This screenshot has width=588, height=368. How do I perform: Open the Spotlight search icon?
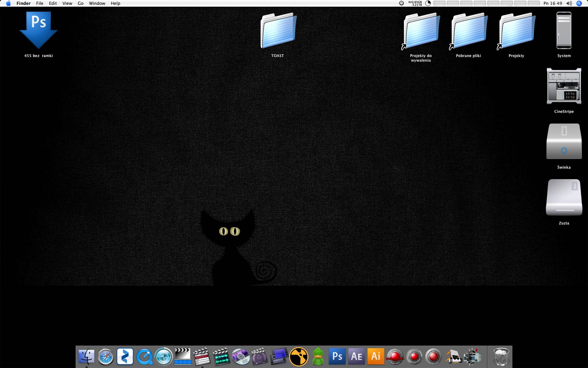tap(579, 3)
